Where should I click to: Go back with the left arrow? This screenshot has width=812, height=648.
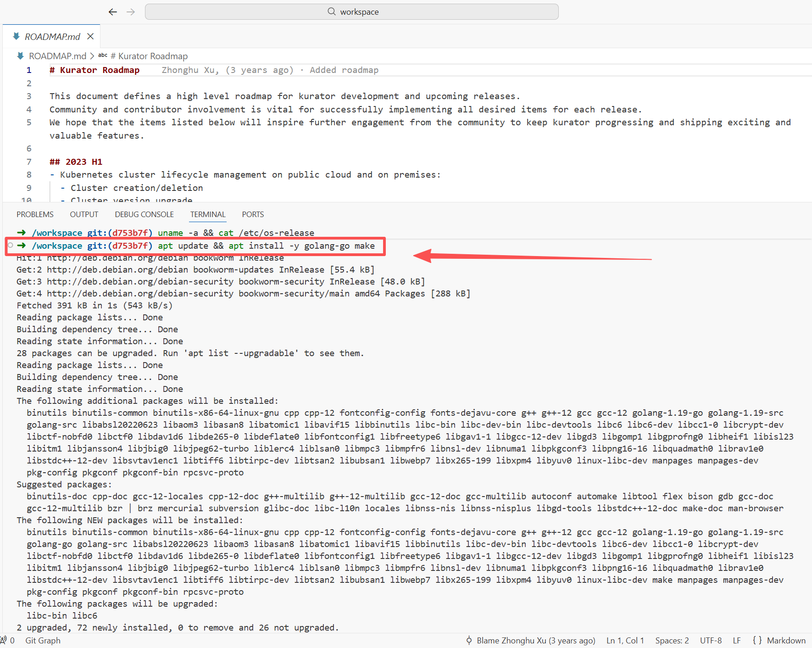pyautogui.click(x=113, y=12)
